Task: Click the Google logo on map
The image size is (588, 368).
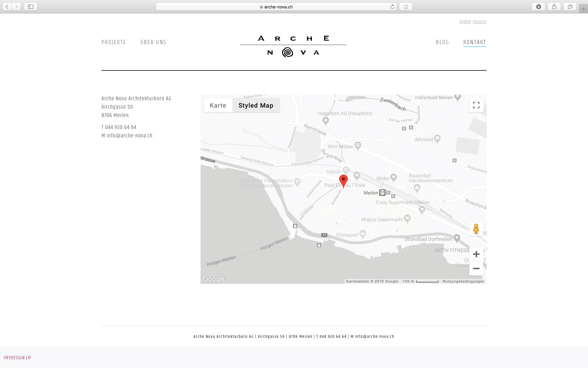Action: coord(213,279)
